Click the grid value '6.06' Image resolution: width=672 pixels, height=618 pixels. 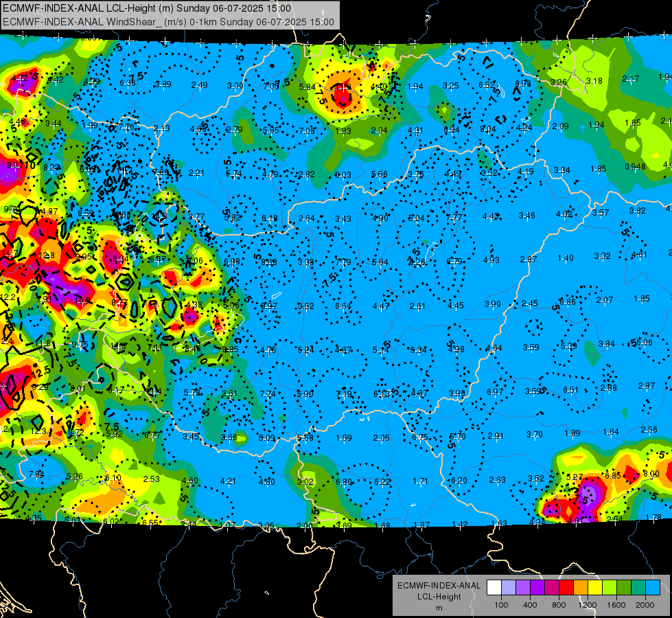pyautogui.click(x=645, y=342)
